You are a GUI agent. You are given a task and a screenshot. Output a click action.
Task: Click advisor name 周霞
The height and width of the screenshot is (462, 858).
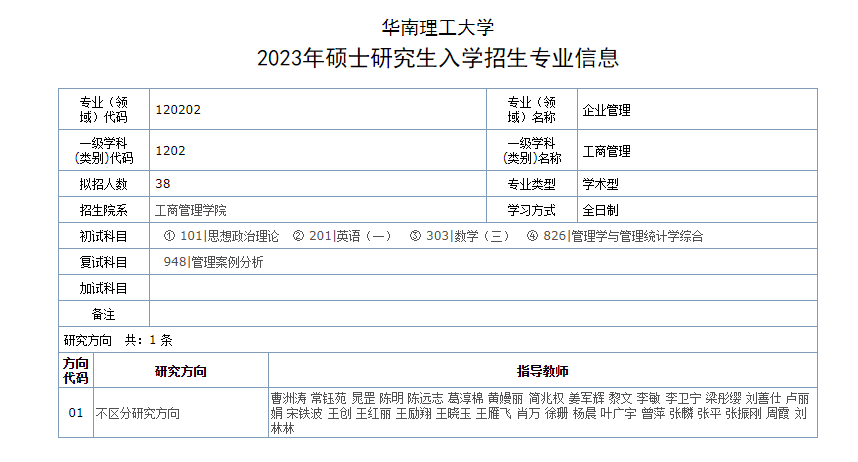pos(778,413)
